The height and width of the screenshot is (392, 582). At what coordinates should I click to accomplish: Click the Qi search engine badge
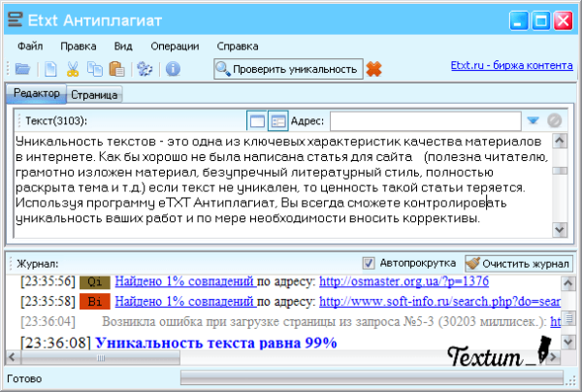(x=95, y=282)
